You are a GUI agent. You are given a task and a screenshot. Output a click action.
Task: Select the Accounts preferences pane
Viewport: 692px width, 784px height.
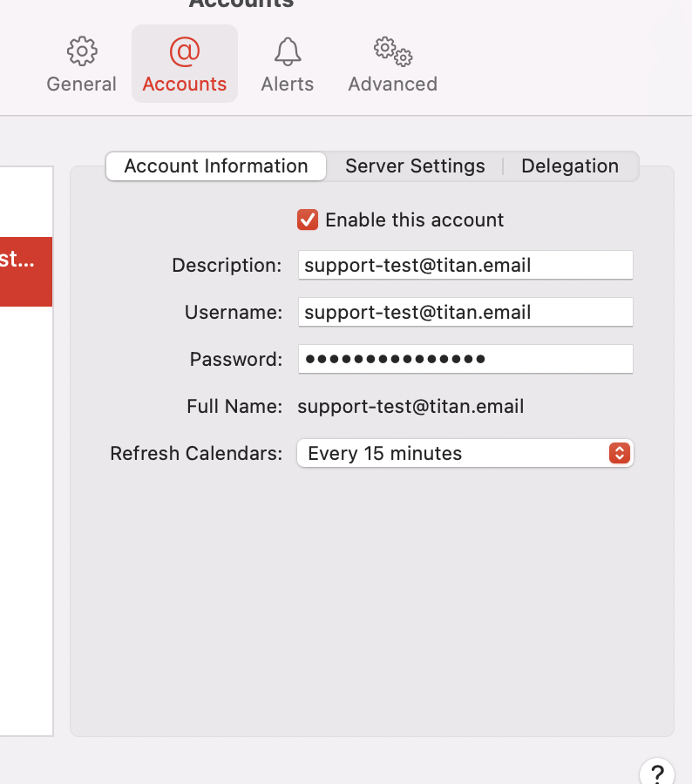[185, 64]
